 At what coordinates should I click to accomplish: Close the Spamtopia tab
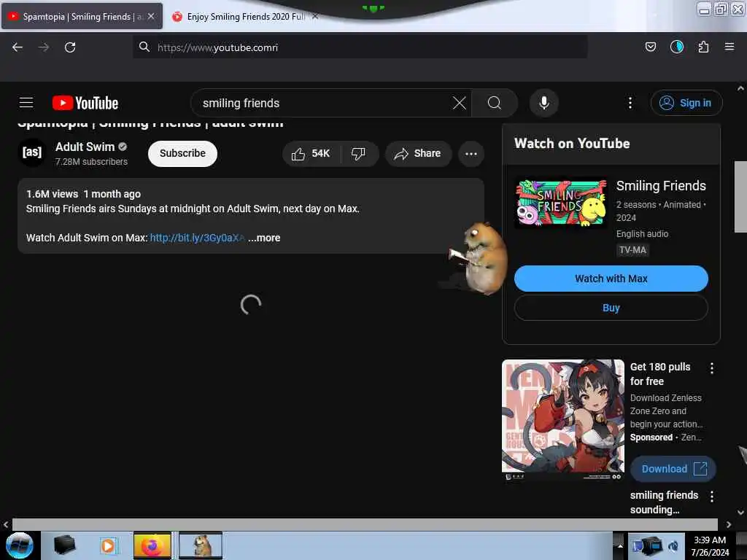[151, 16]
